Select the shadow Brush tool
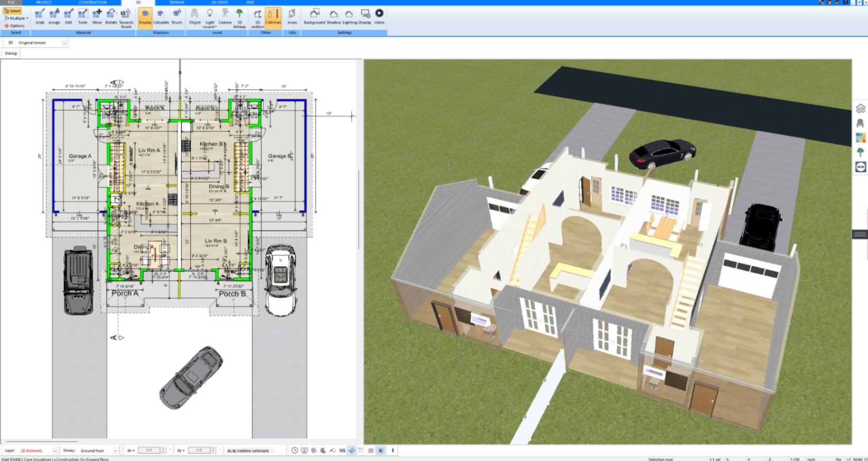 pos(177,17)
